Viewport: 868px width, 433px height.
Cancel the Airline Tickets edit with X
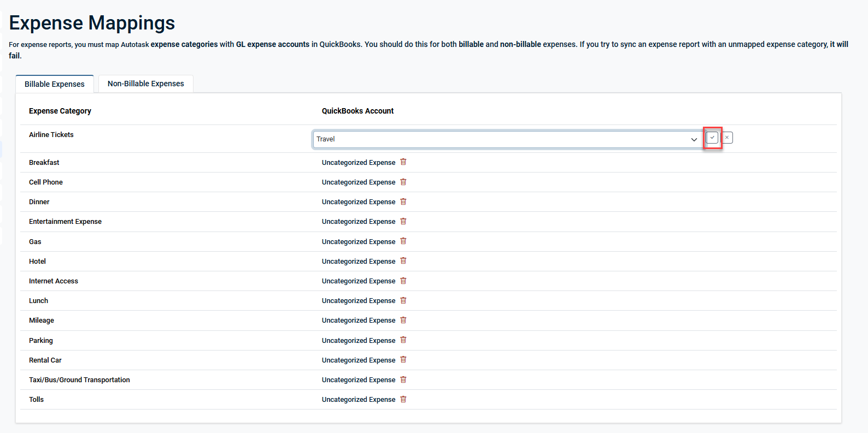(x=727, y=138)
